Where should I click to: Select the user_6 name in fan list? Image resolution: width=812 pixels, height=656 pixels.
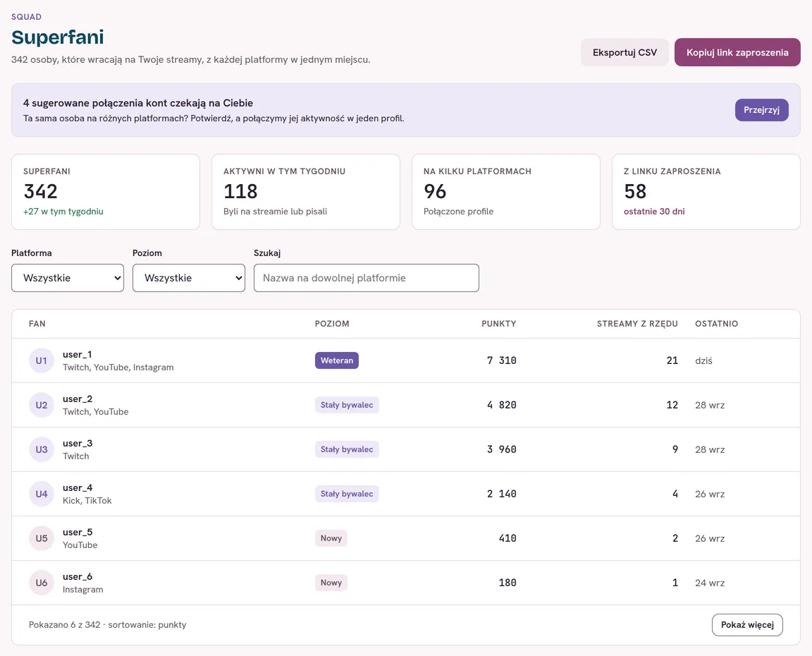pyautogui.click(x=78, y=577)
